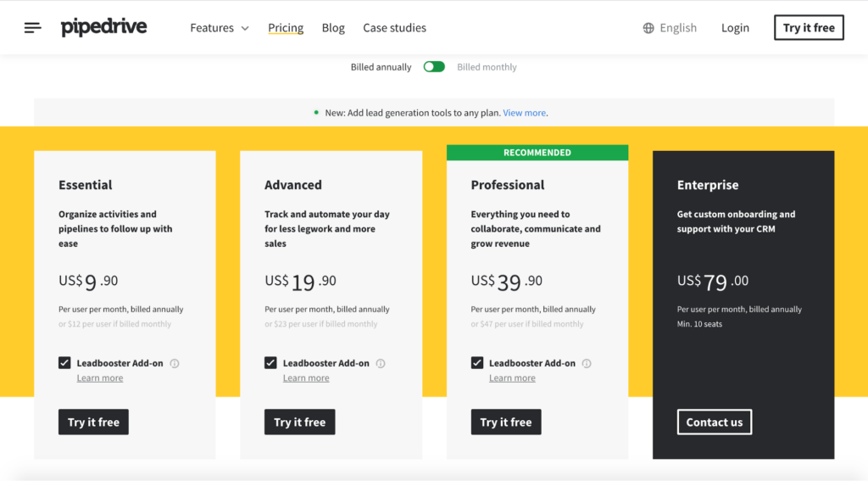Image resolution: width=868 pixels, height=481 pixels.
Task: Open the hamburger menu icon
Action: pyautogui.click(x=33, y=28)
